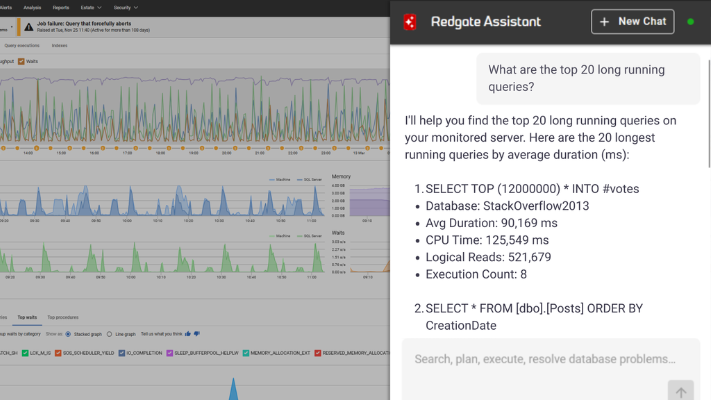The height and width of the screenshot is (400, 711).
Task: Expand the Estate dropdown menu
Action: pyautogui.click(x=88, y=6)
